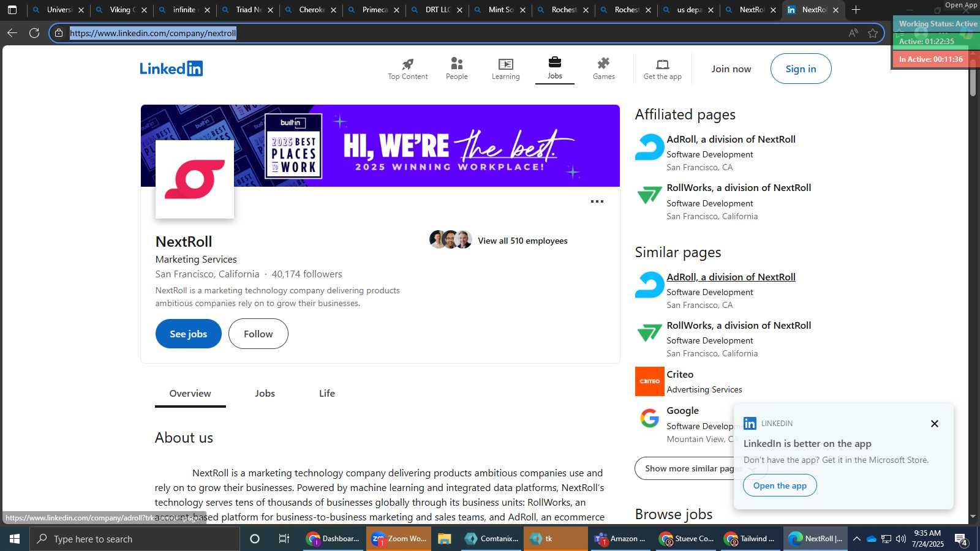980x551 pixels.
Task: Click the See jobs button
Action: (189, 334)
